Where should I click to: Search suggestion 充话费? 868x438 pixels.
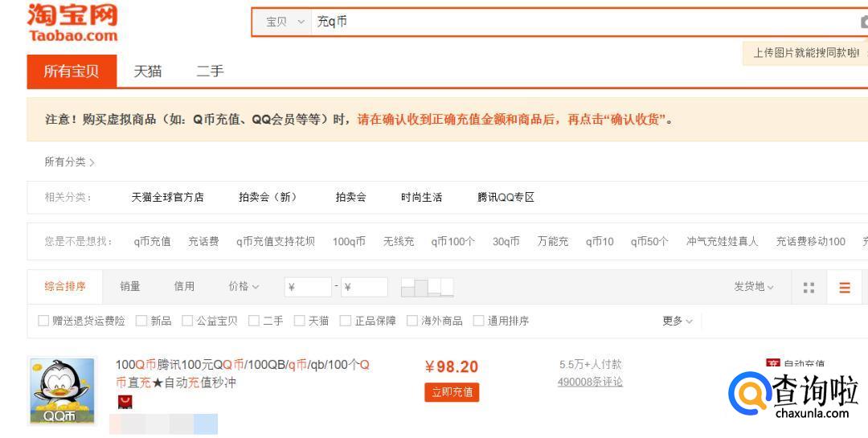pyautogui.click(x=203, y=241)
